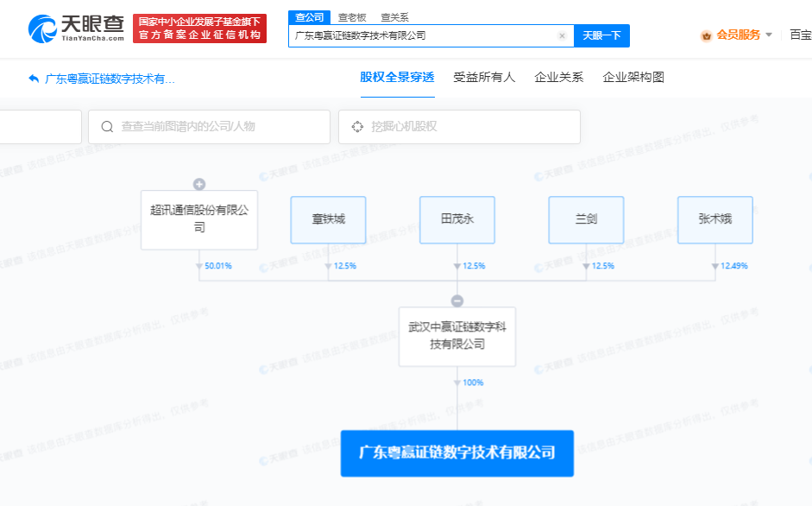812x506 pixels.
Task: Click the 12.49% share percentage
Action: click(x=734, y=266)
